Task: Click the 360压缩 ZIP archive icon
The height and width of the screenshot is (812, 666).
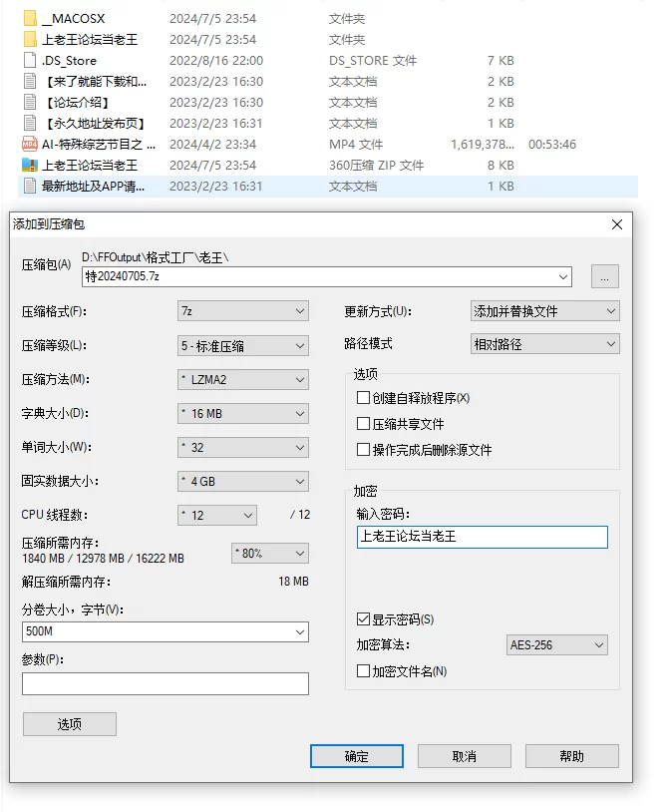Action: pyautogui.click(x=30, y=165)
